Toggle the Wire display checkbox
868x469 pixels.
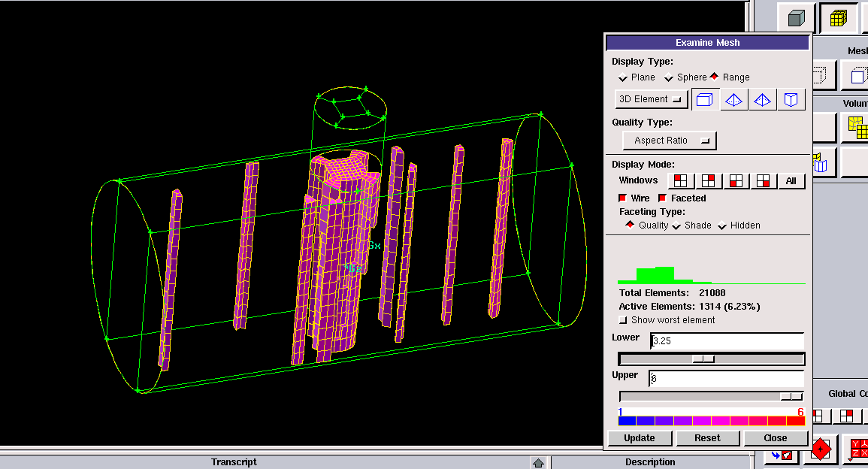click(x=622, y=198)
